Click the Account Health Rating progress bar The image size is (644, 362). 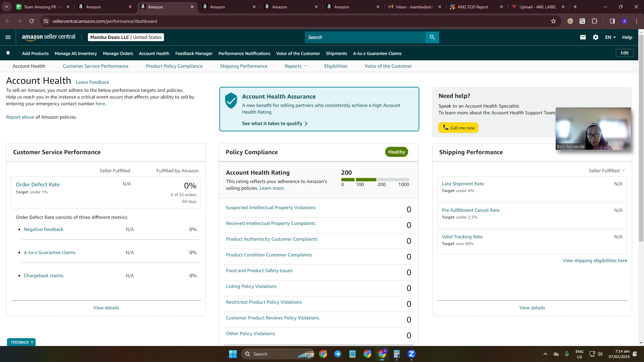(375, 180)
